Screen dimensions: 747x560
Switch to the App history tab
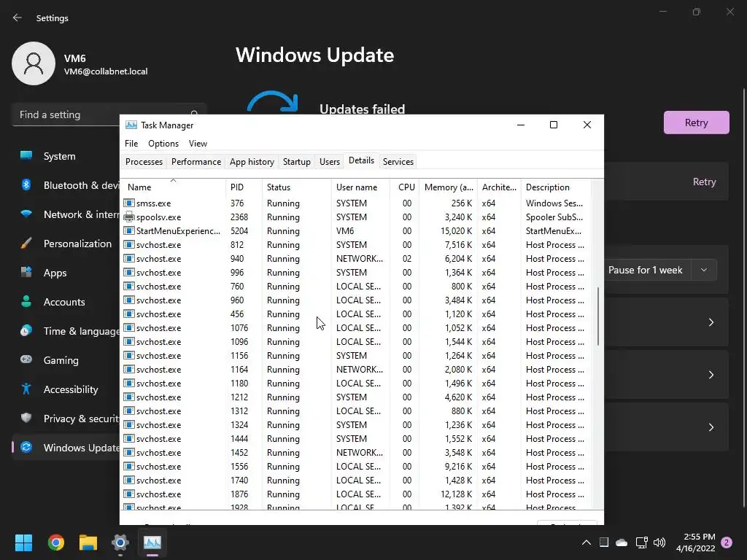252,161
